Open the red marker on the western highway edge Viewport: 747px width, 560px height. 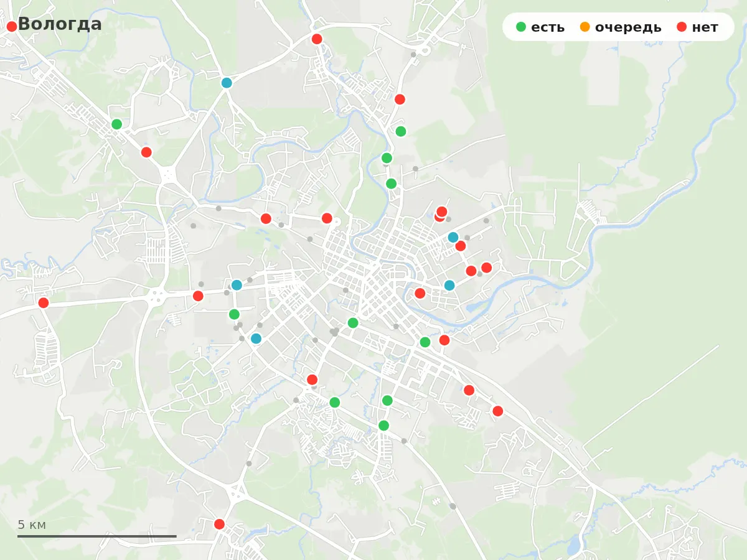(x=43, y=302)
